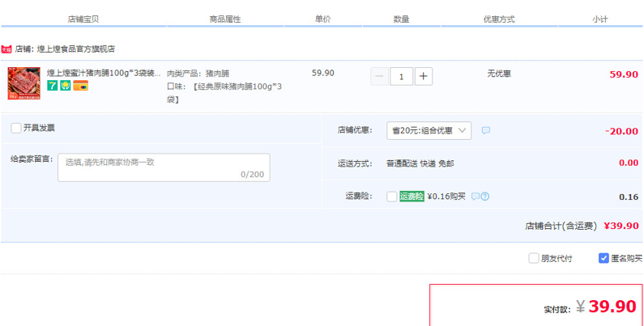Image resolution: width=644 pixels, height=326 pixels.
Task: Check the 朋友代付 friend-pay option
Action: pos(534,258)
